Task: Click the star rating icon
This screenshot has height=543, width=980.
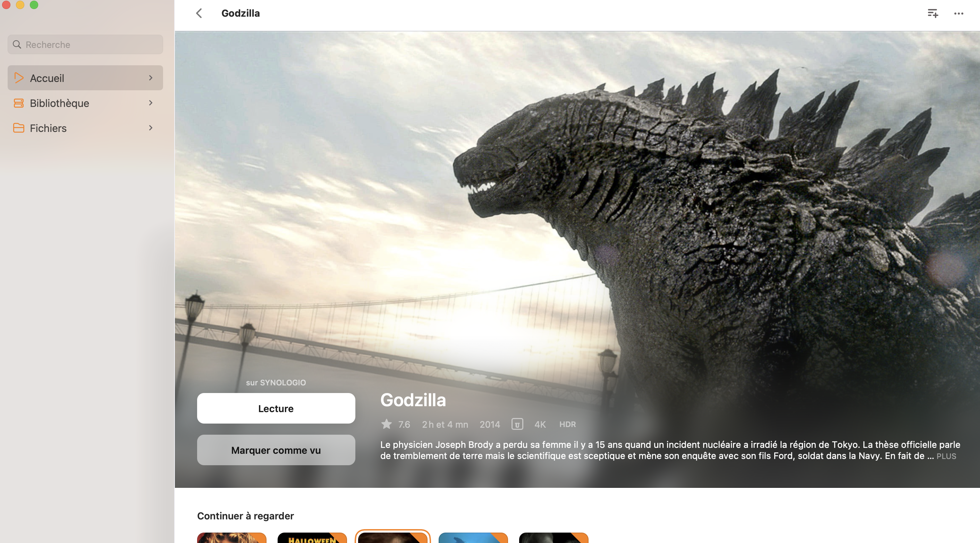Action: pyautogui.click(x=386, y=424)
